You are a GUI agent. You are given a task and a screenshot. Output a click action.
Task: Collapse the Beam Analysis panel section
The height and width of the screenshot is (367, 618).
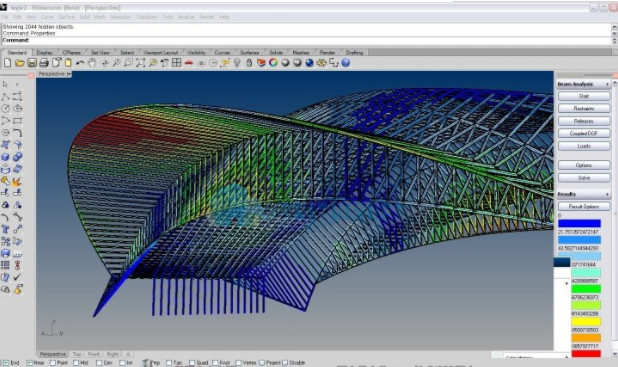point(607,84)
